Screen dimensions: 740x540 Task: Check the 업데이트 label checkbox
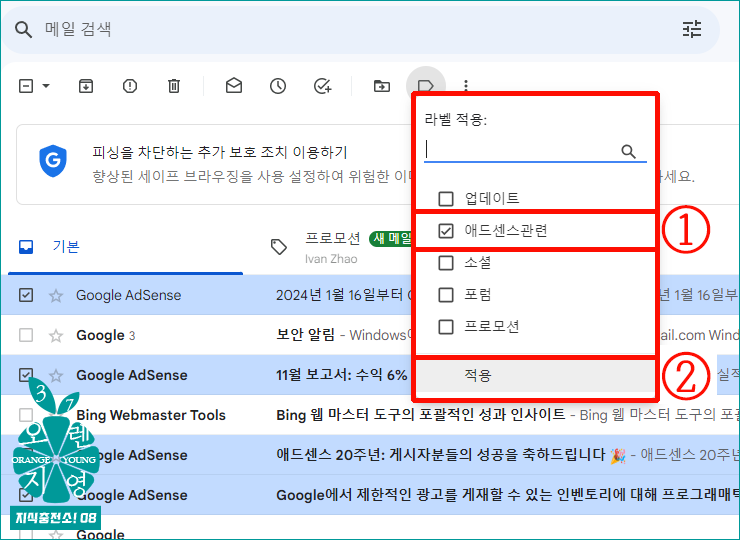(446, 199)
